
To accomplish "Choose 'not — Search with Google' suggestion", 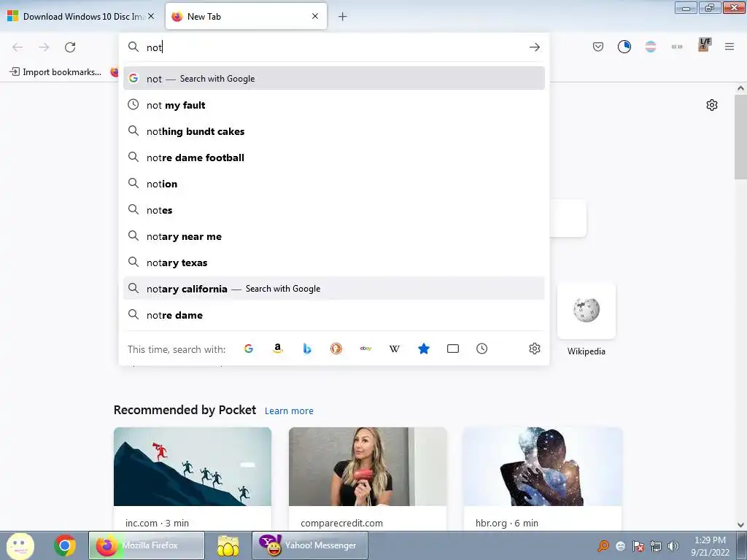I will coord(333,79).
